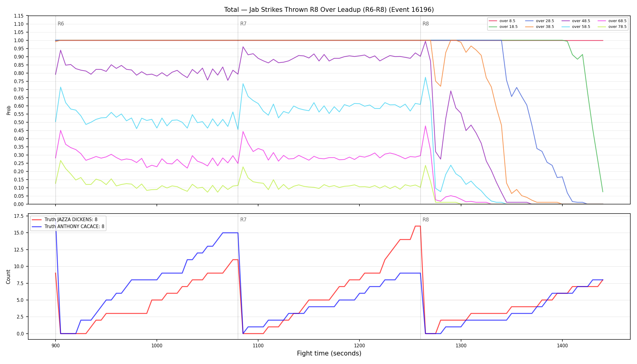Screen dimensions: 637x364
Task: Click the 2.5 tick on Count axis
Action: (x=20, y=317)
